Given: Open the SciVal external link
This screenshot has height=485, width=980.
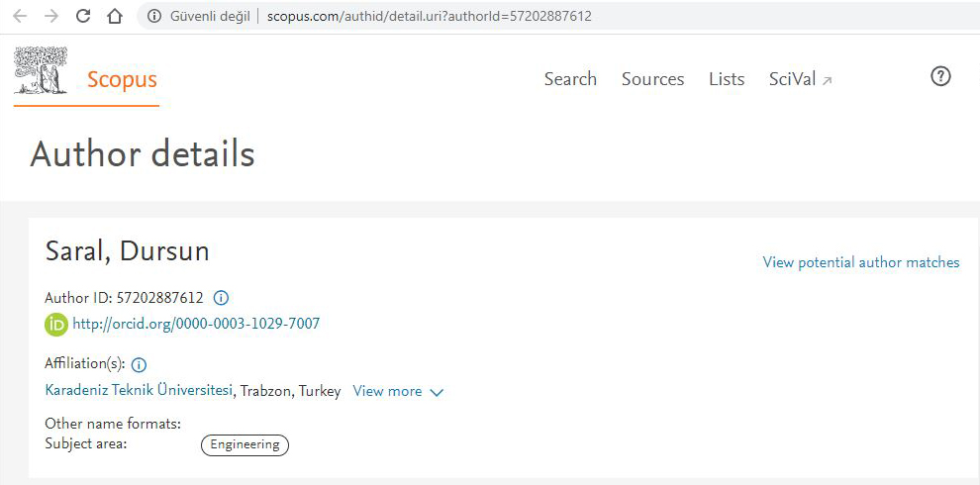Looking at the screenshot, I should [800, 79].
